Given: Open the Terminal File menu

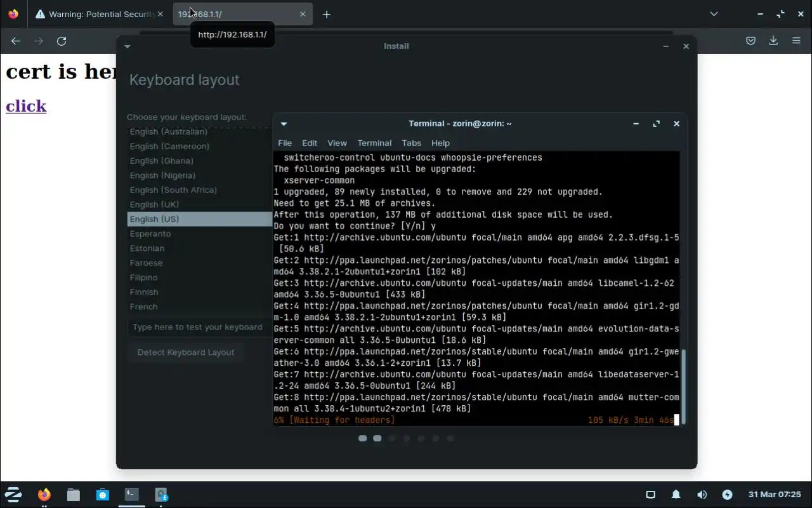Looking at the screenshot, I should (285, 143).
